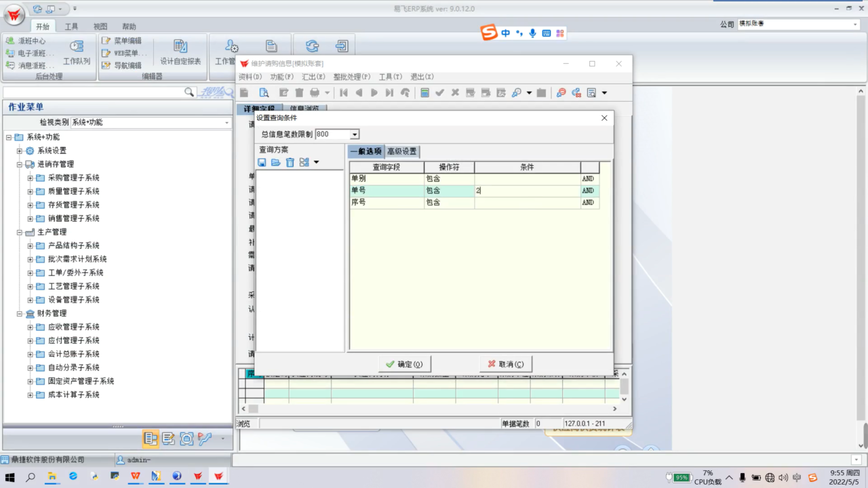Open the 汇出(E) menu
This screenshot has height=488, width=868.
click(x=313, y=77)
